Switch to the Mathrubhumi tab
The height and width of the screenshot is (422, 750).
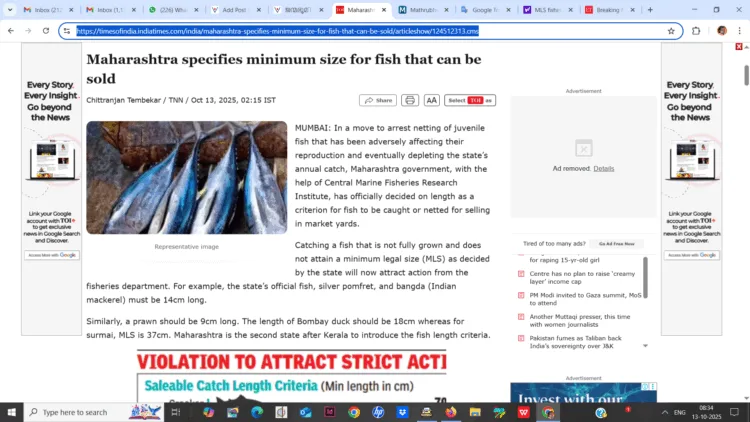click(425, 10)
